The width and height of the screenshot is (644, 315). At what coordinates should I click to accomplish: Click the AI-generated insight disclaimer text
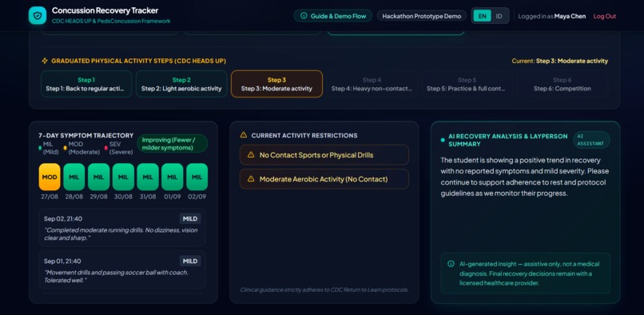point(530,273)
